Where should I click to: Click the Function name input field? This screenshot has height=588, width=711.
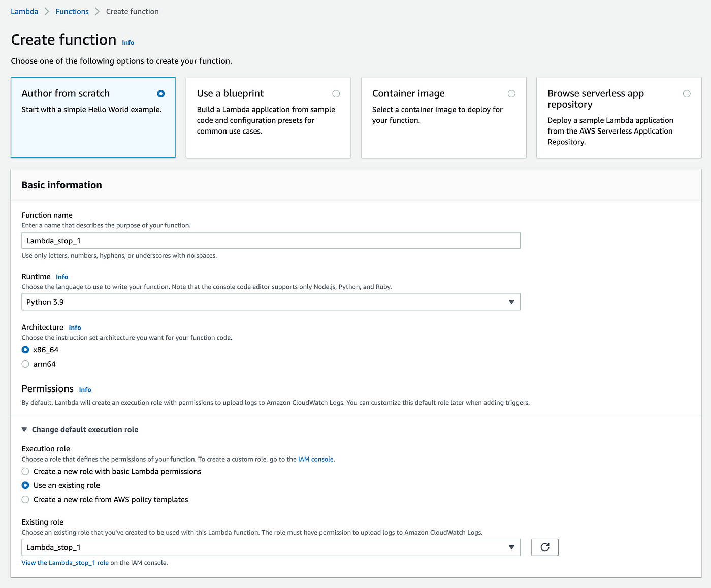pos(271,241)
